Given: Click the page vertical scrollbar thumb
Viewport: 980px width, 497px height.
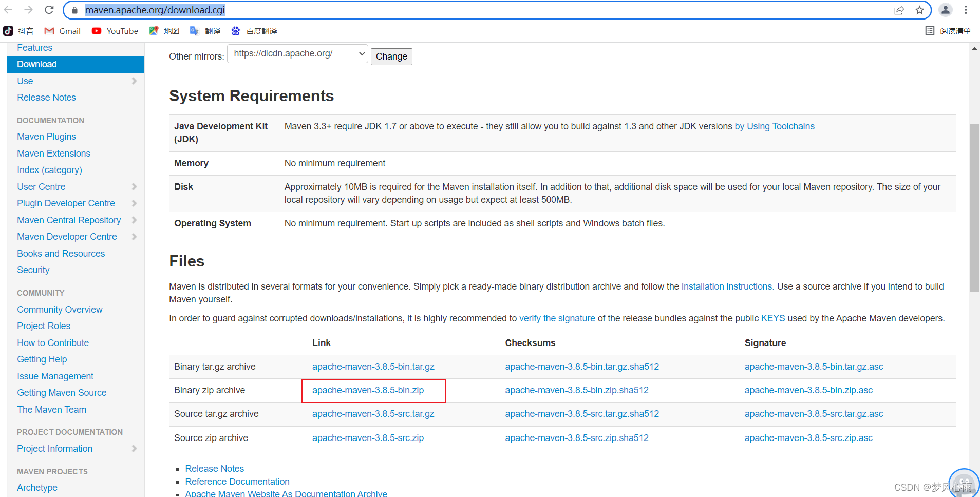Looking at the screenshot, I should pos(974,208).
